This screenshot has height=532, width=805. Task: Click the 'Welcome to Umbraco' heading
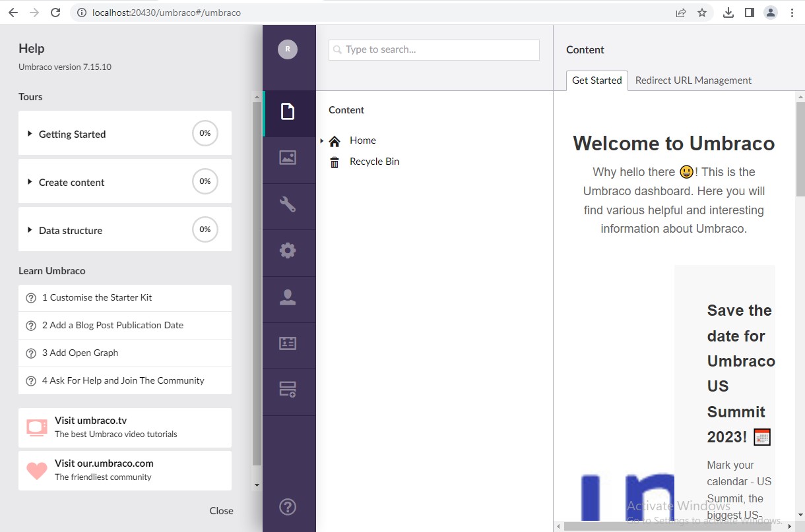tap(674, 144)
